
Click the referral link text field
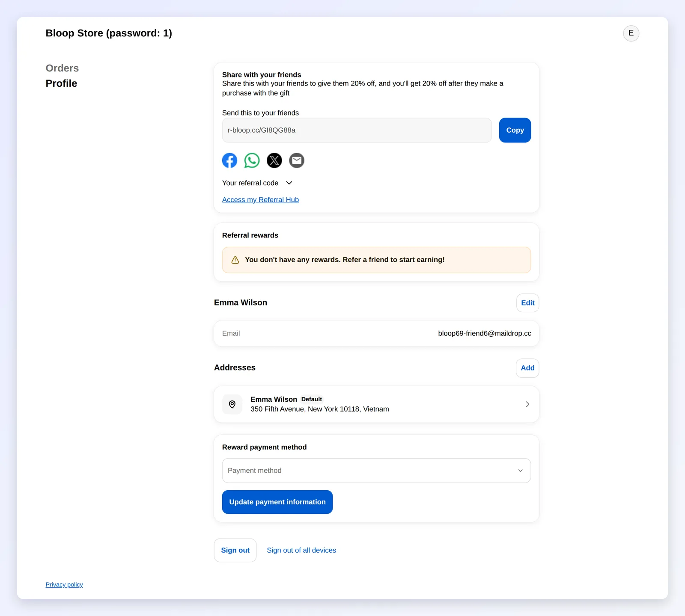357,130
